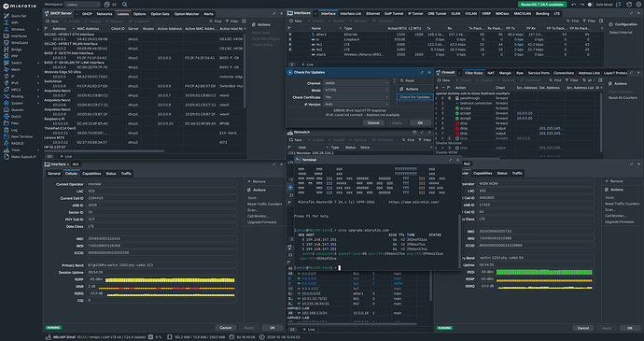Expand the IP submenu arrow in sidebar

pos(38,77)
